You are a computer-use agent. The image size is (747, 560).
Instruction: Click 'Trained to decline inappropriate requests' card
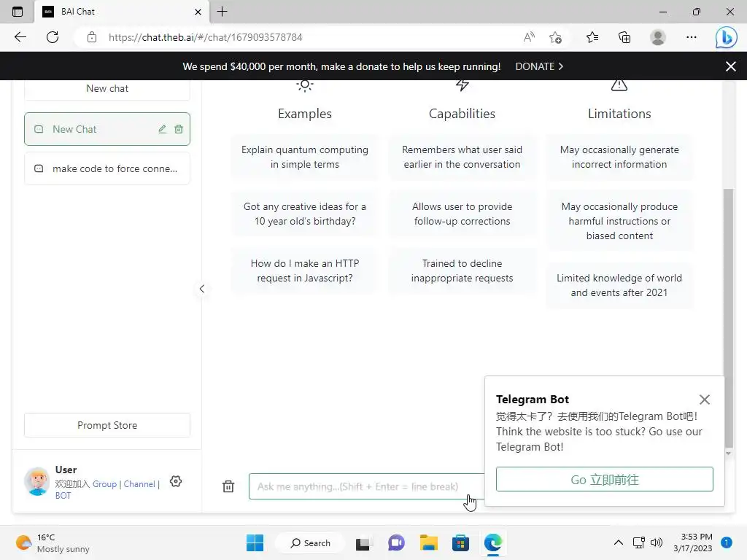462,271
